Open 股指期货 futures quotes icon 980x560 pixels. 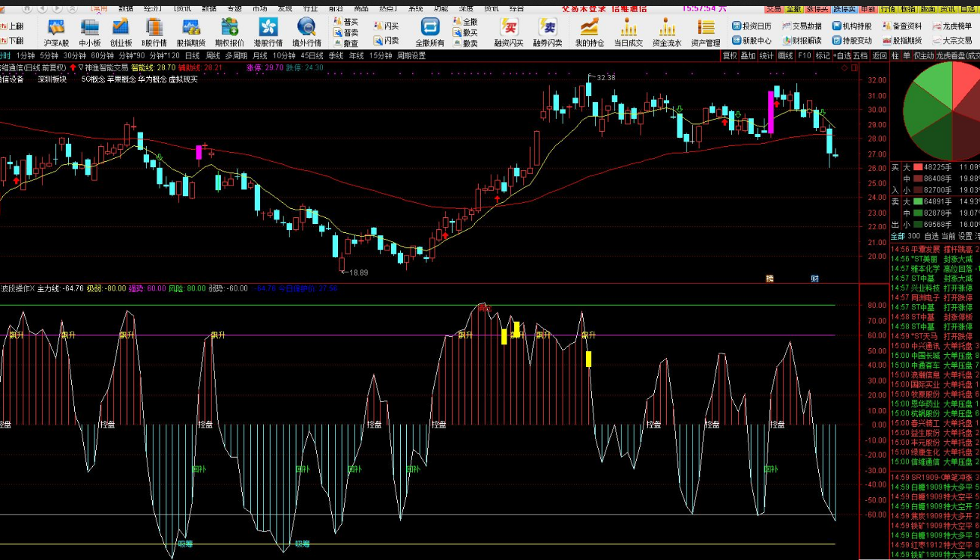191,28
